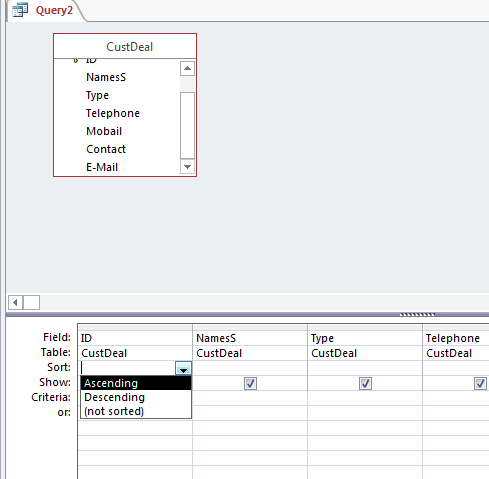
Task: Click the Field cell containing NamesS
Action: [x=250, y=338]
